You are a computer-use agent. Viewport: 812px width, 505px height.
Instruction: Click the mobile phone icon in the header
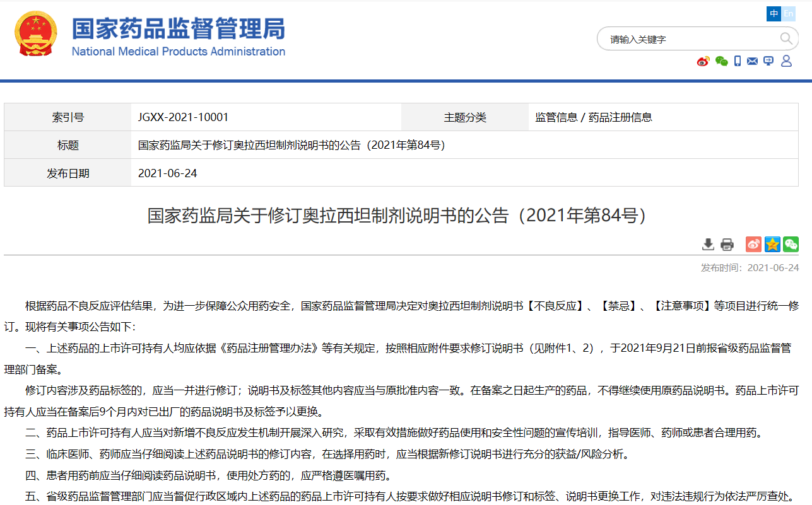(x=737, y=61)
